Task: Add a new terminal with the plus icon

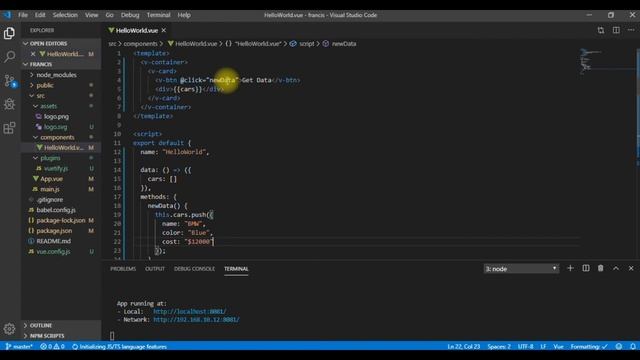Action: tap(570, 268)
